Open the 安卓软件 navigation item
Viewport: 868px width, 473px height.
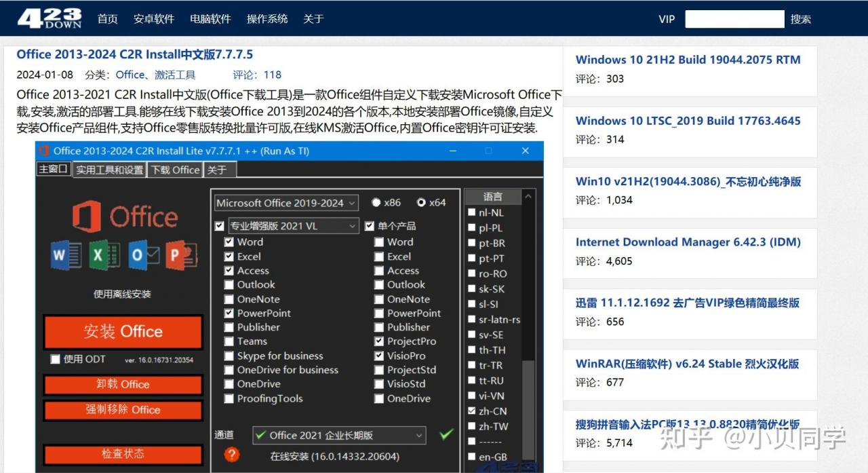pyautogui.click(x=154, y=19)
